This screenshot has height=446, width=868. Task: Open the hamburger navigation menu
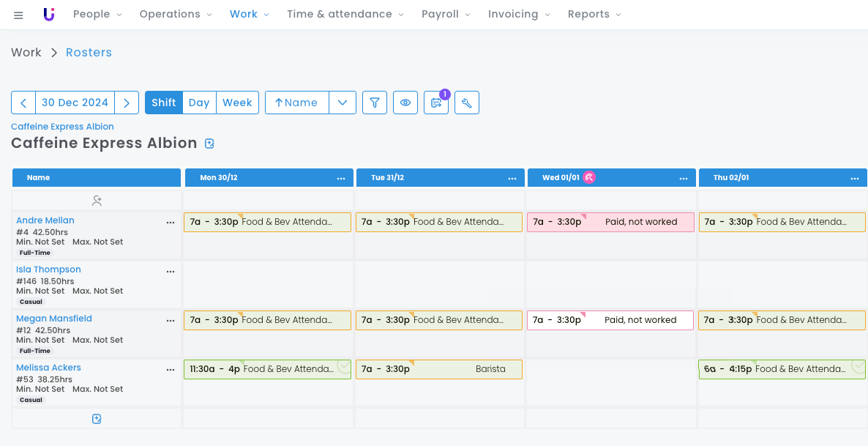(18, 15)
